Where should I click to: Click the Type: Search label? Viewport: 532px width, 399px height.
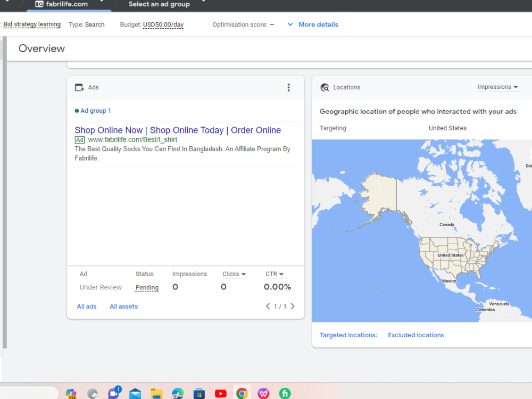pos(87,25)
